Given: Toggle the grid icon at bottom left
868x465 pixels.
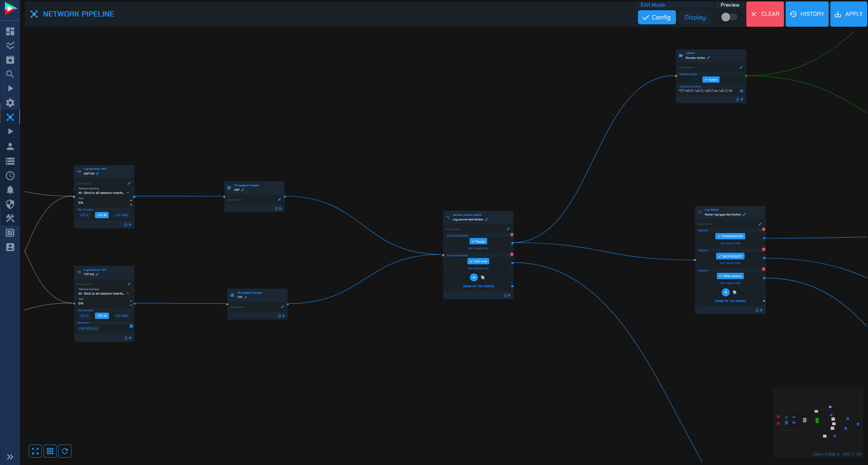Looking at the screenshot, I should coord(50,451).
